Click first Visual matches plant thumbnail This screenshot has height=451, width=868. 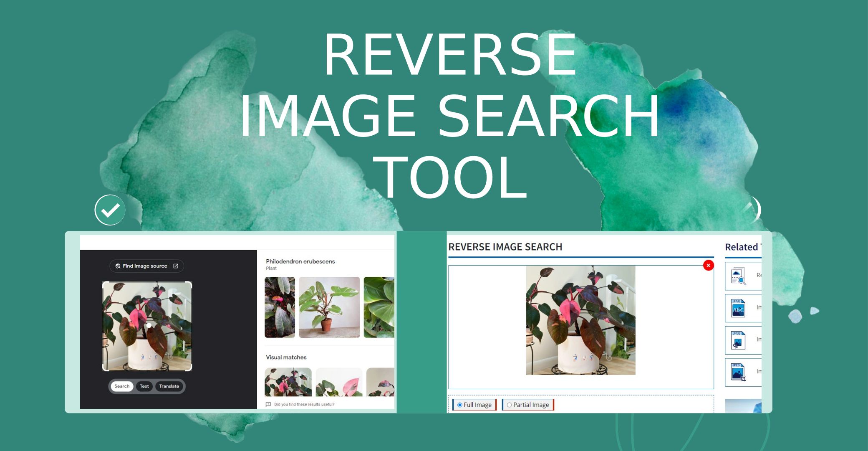(x=288, y=382)
